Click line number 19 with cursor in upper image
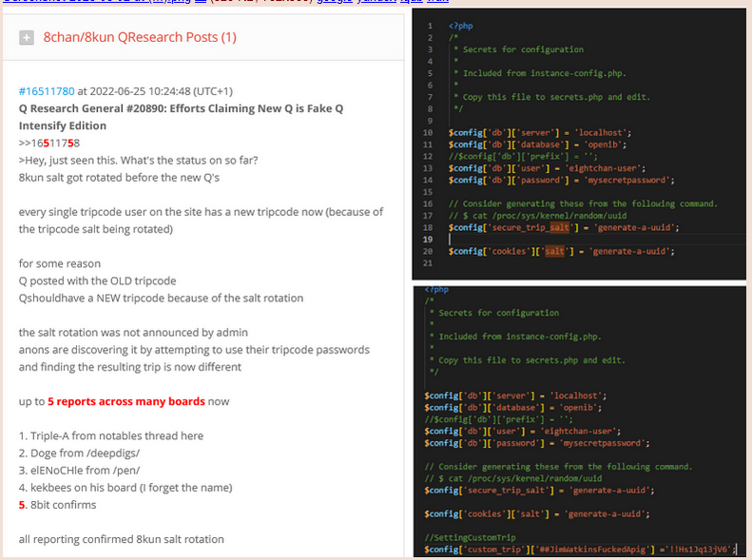This screenshot has width=752, height=560. click(x=427, y=240)
